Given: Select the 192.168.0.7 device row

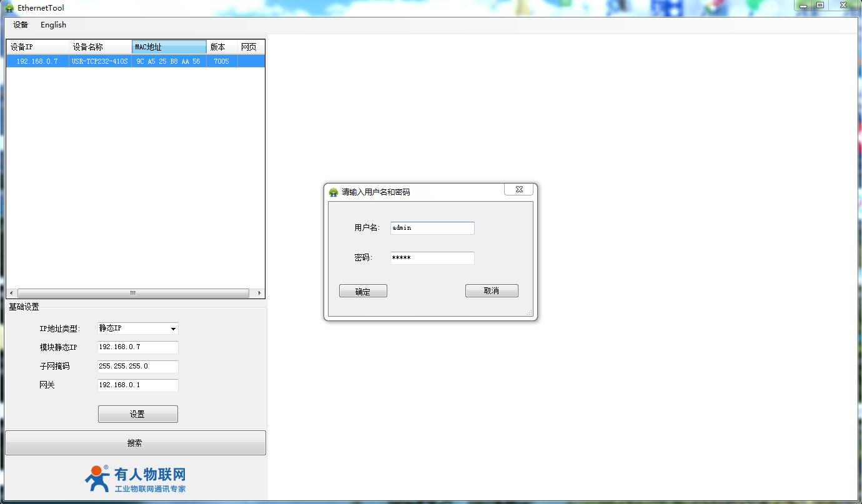Looking at the screenshot, I should pos(37,61).
